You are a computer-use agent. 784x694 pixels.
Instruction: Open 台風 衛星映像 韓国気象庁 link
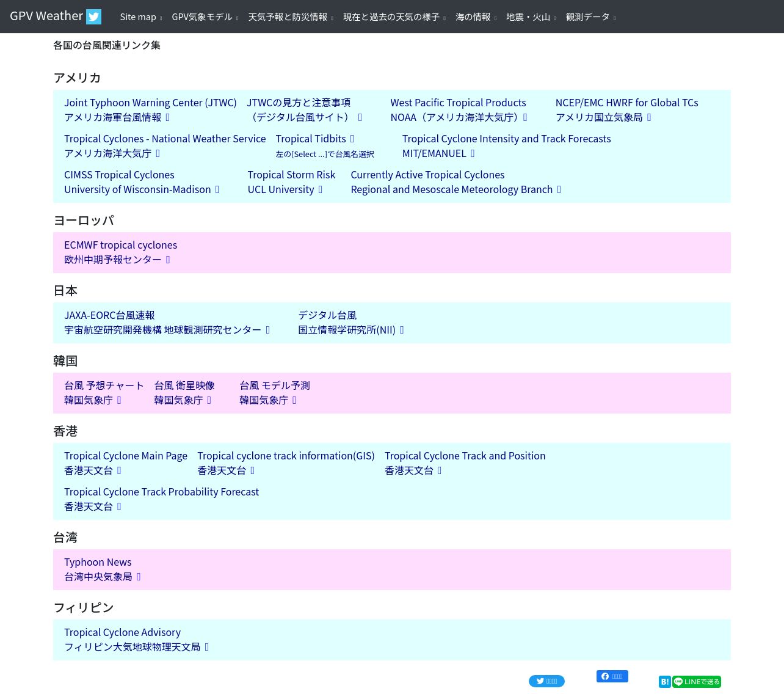click(x=184, y=393)
